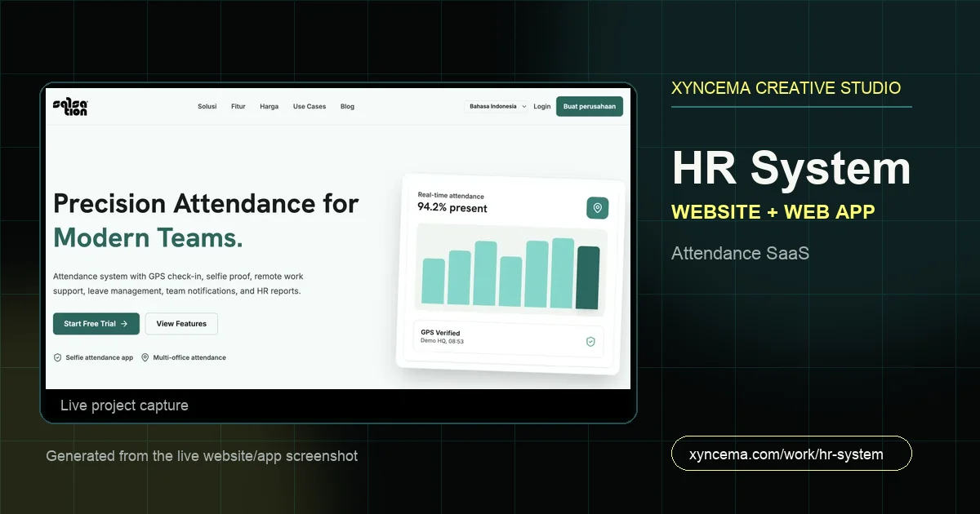
Task: Click the arrow inside Start Free Trial button
Action: click(124, 324)
